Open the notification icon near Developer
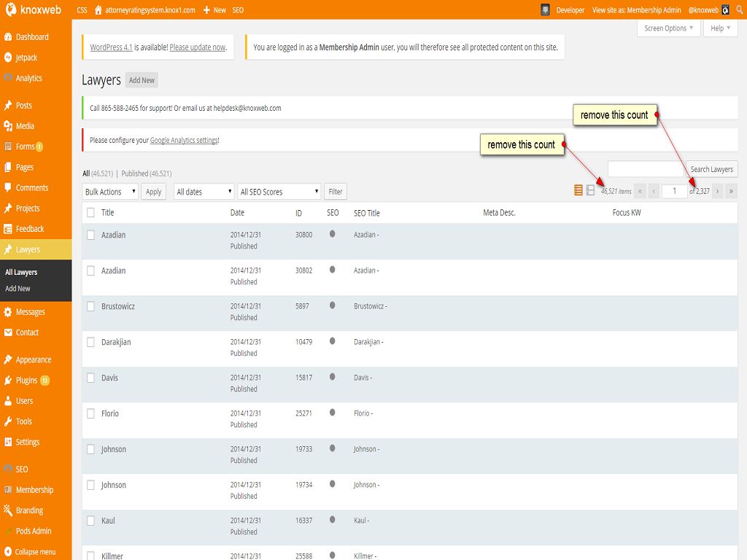 coord(545,10)
